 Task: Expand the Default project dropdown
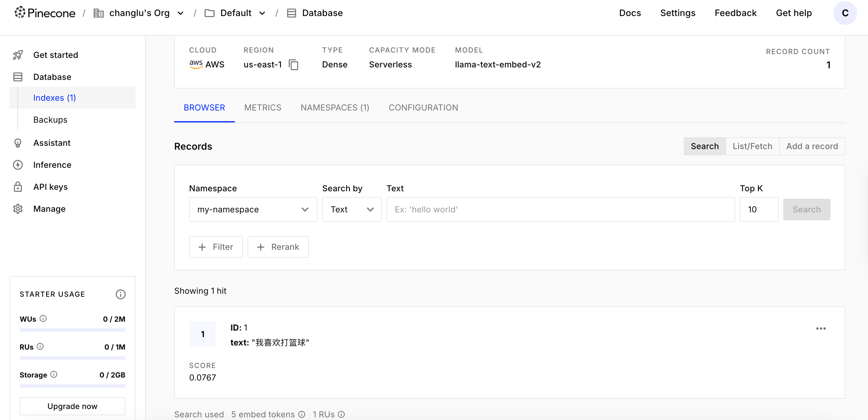(262, 13)
